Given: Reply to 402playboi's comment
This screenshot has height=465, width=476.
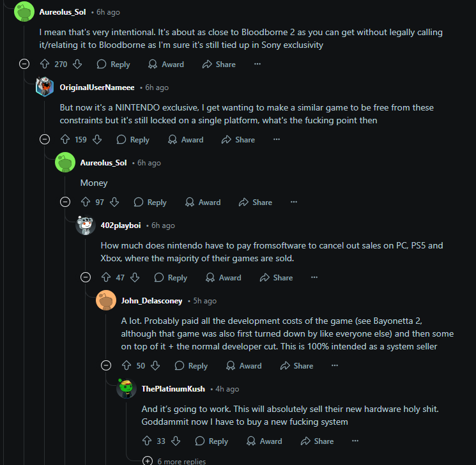Looking at the screenshot, I should (171, 277).
